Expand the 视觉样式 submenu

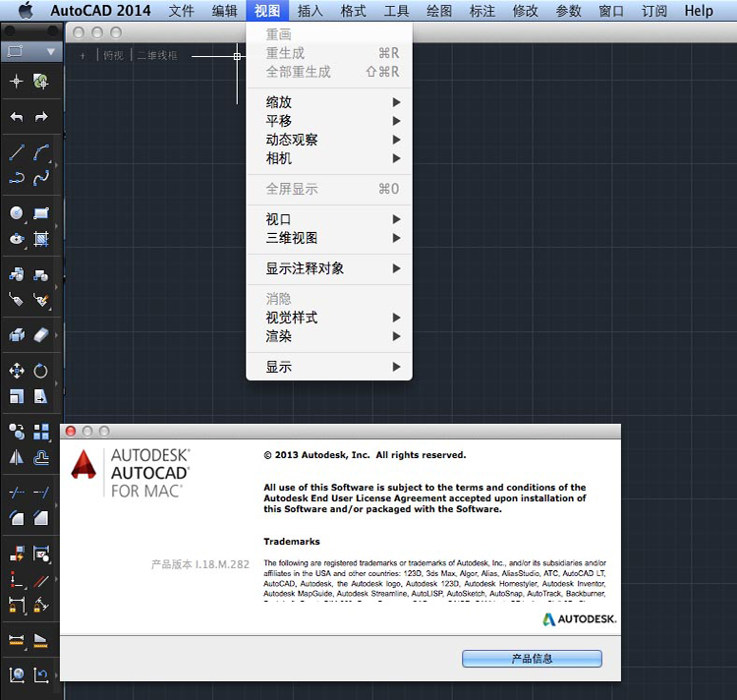click(329, 318)
